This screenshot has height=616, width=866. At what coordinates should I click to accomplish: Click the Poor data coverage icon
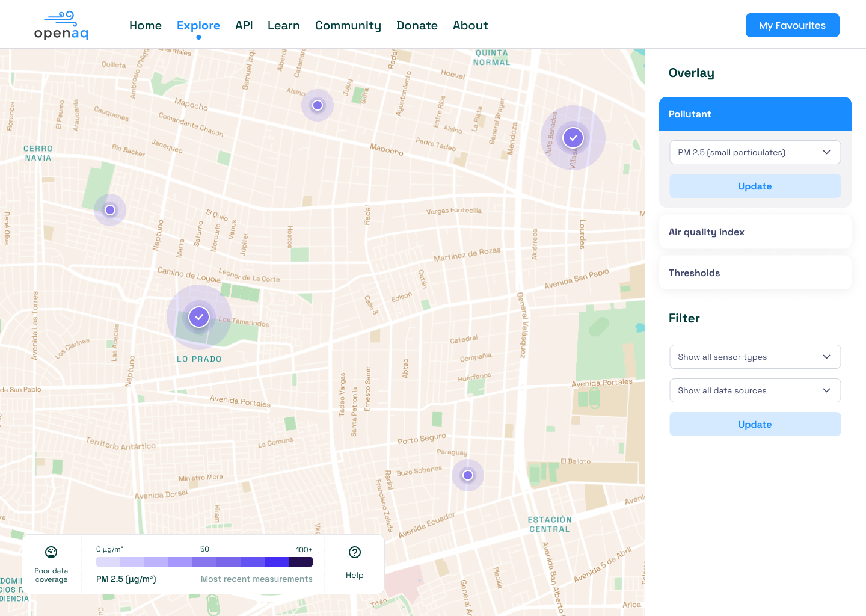[51, 552]
